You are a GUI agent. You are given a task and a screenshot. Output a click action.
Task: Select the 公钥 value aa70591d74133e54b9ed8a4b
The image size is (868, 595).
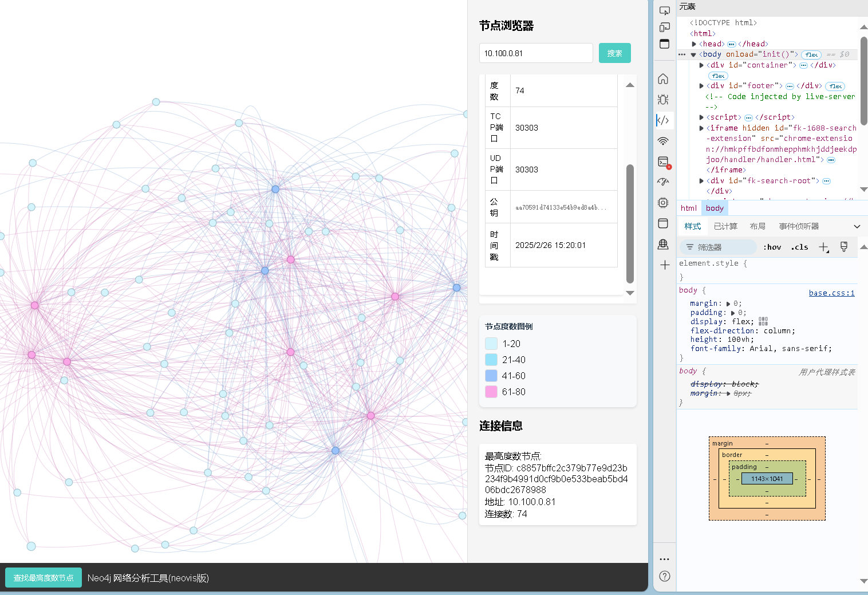(x=561, y=207)
